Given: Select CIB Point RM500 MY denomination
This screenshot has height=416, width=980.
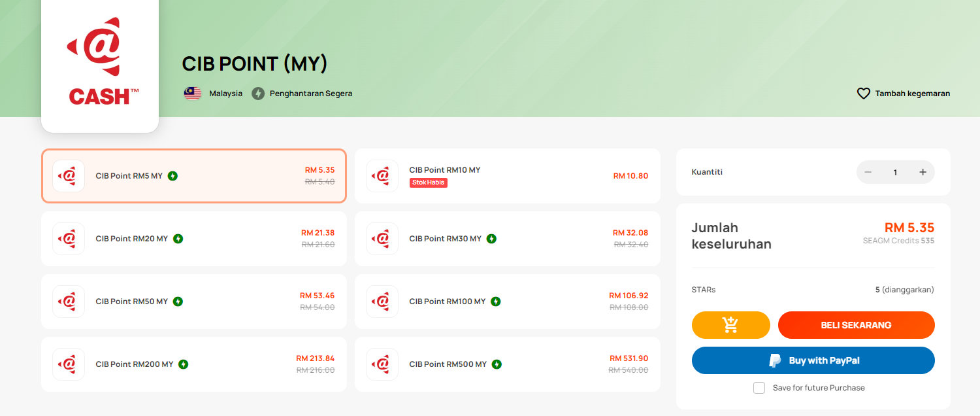Looking at the screenshot, I should click(x=508, y=364).
